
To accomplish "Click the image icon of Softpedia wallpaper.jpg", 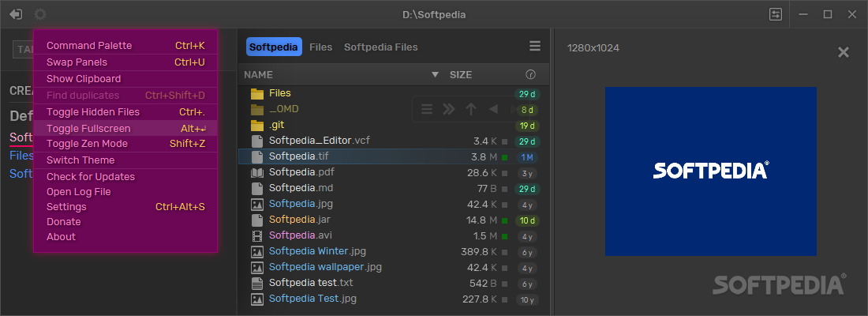I will click(257, 267).
